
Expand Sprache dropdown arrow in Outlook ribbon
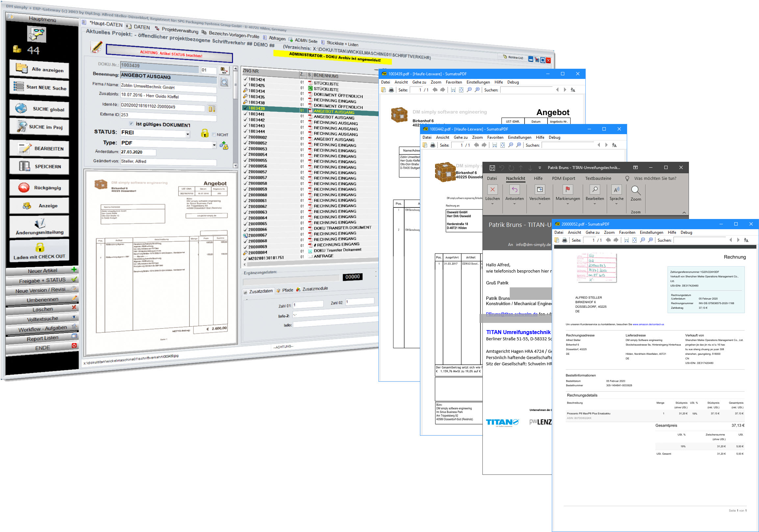(x=616, y=204)
